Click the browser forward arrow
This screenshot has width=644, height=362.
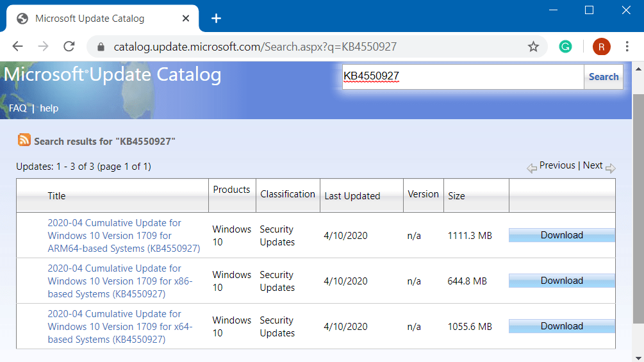coord(43,46)
